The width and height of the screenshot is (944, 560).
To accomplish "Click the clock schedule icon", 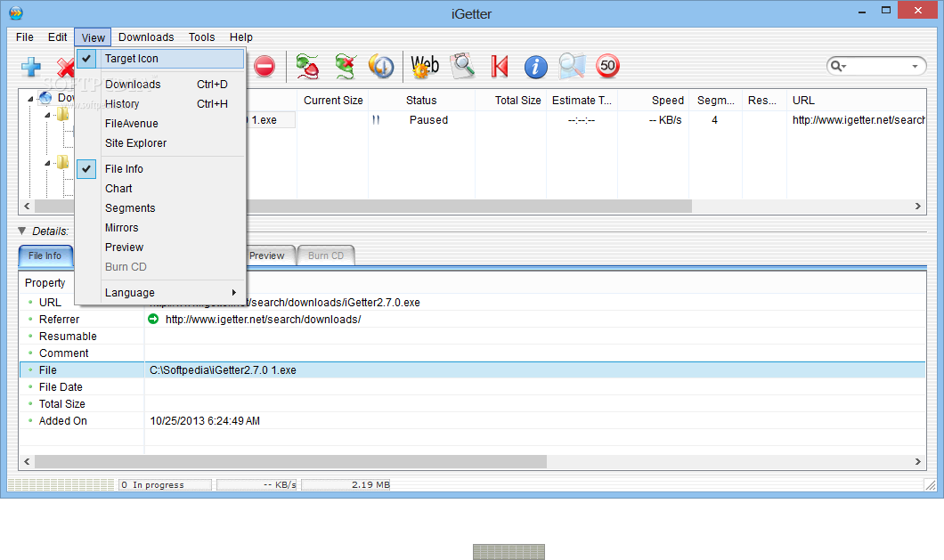I will coord(381,66).
